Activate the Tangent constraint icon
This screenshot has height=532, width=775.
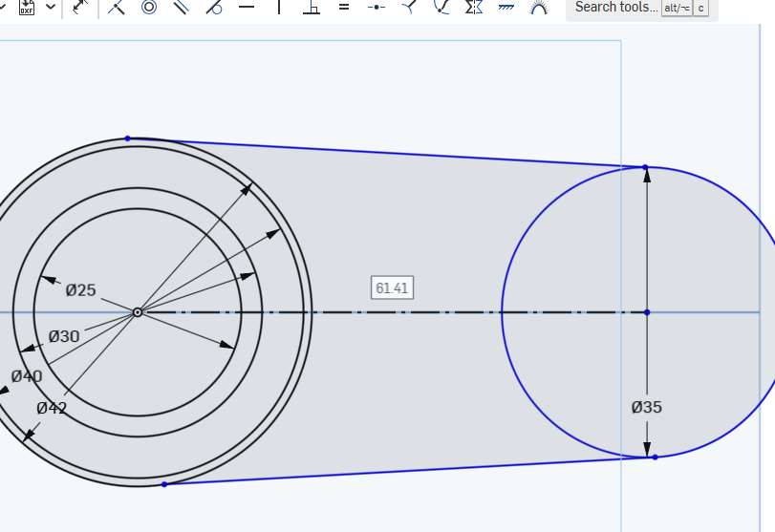(214, 7)
